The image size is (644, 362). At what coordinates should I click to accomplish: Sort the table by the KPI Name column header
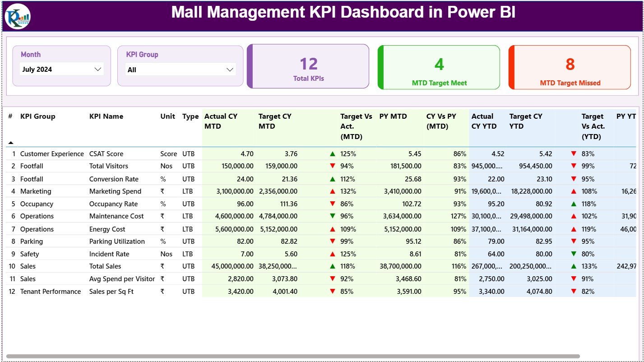click(x=105, y=116)
